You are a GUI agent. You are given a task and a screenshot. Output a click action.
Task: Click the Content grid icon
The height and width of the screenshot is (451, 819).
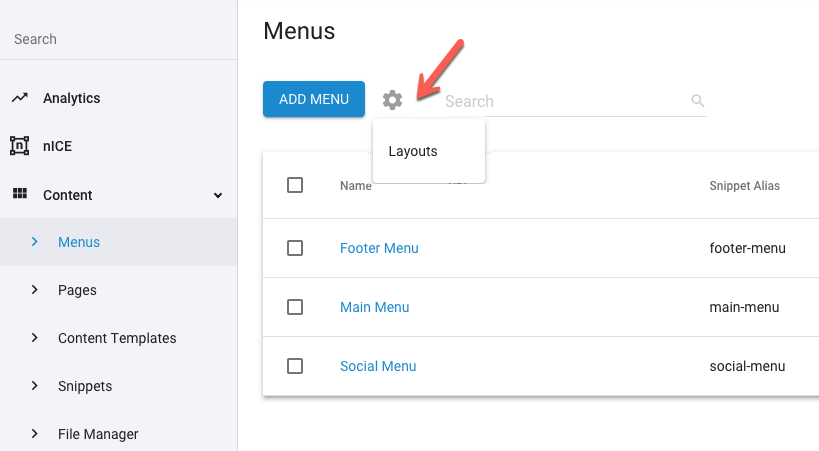tap(19, 195)
